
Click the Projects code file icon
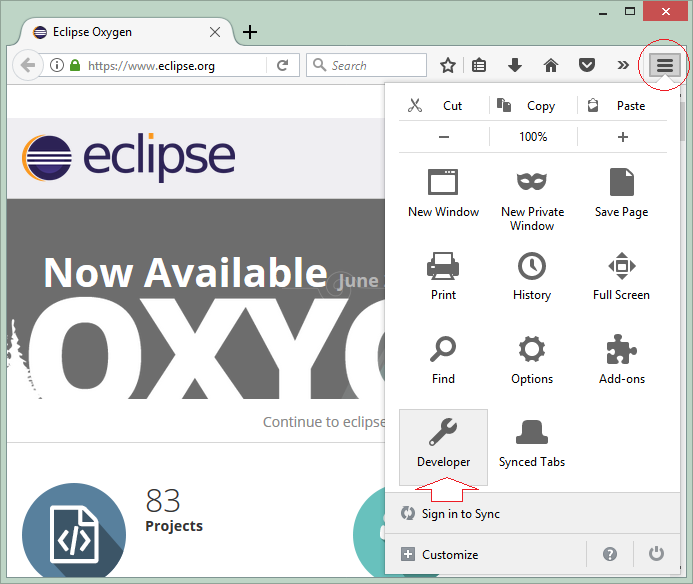[x=73, y=531]
